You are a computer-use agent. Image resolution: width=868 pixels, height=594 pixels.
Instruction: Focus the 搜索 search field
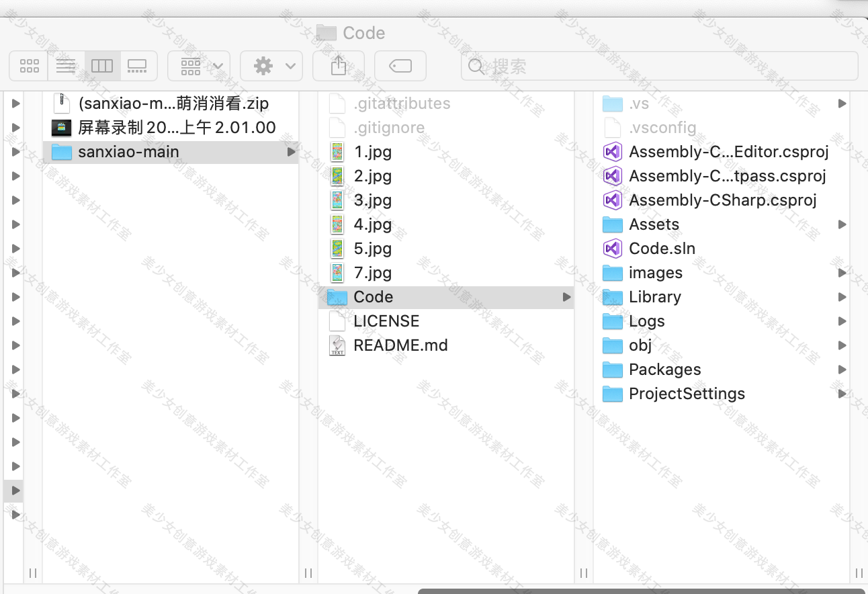point(660,66)
